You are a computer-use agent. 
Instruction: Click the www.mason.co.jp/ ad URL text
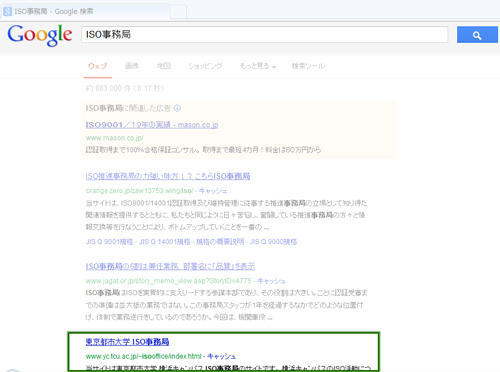tap(115, 138)
